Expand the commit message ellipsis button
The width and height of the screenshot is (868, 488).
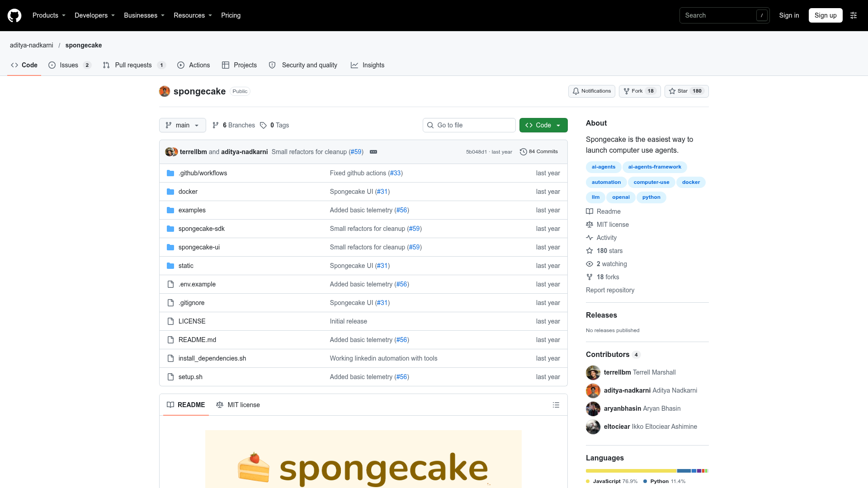[373, 152]
